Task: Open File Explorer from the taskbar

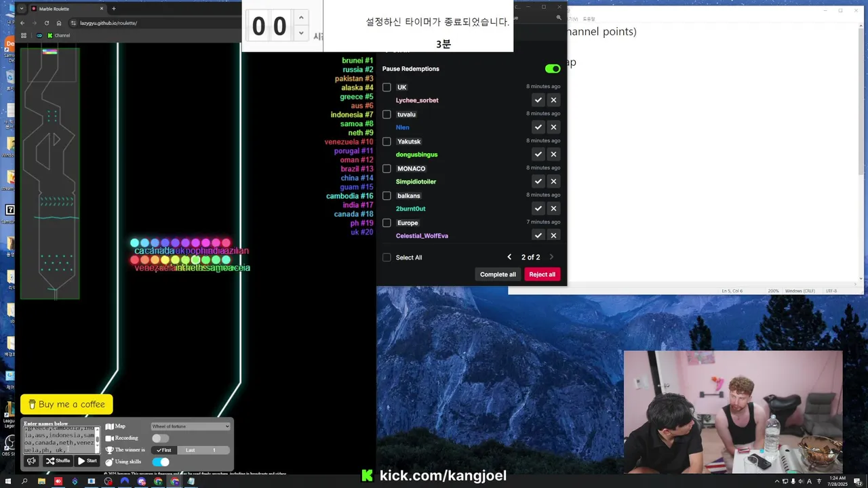Action: point(41,481)
